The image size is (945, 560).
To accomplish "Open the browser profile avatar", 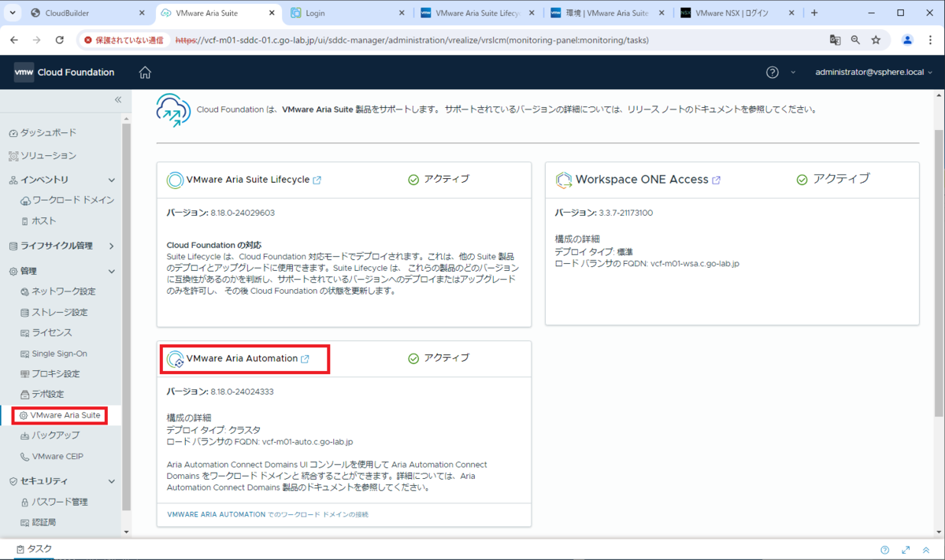I will (907, 40).
